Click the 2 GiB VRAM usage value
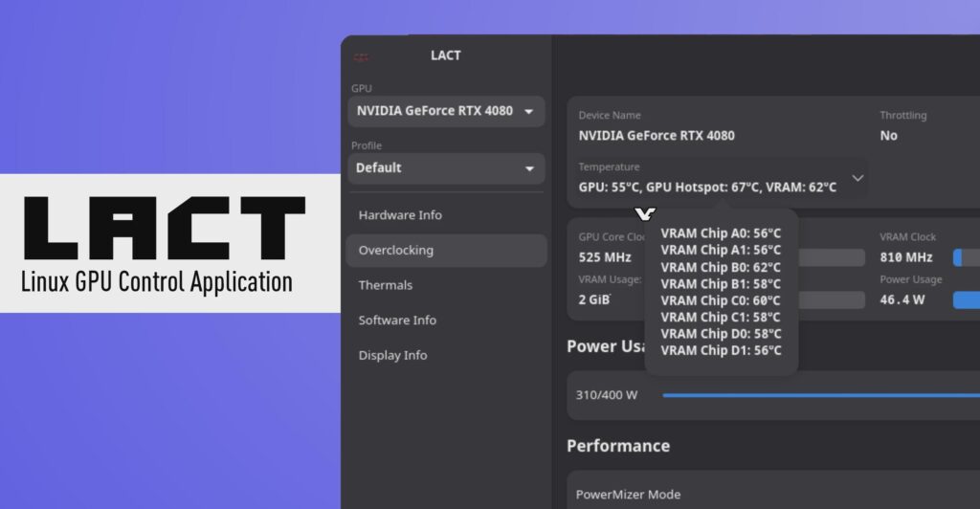980x509 pixels. [593, 299]
